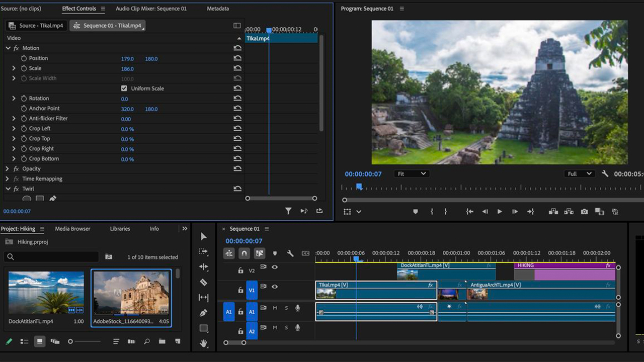644x362 pixels.
Task: Activate the Track Select Forward tool
Action: (204, 251)
